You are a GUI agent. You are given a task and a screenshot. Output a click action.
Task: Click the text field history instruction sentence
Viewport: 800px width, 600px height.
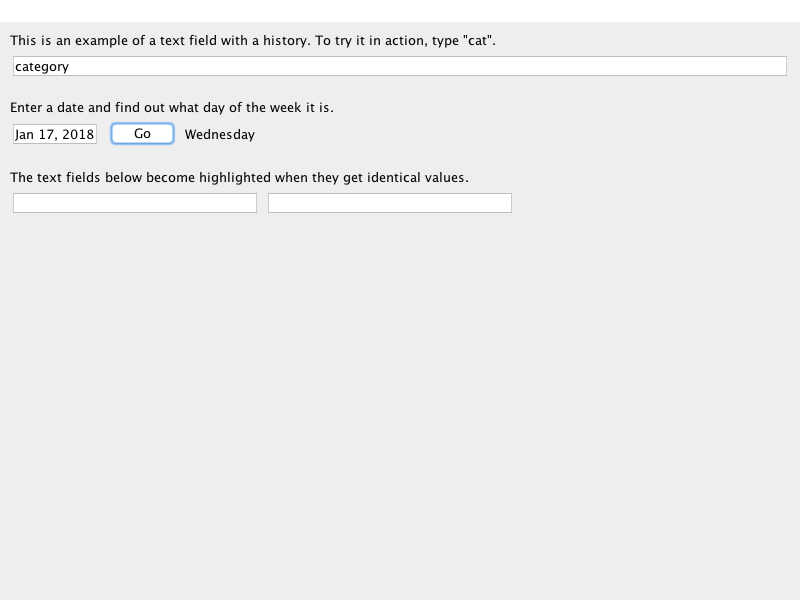252,41
